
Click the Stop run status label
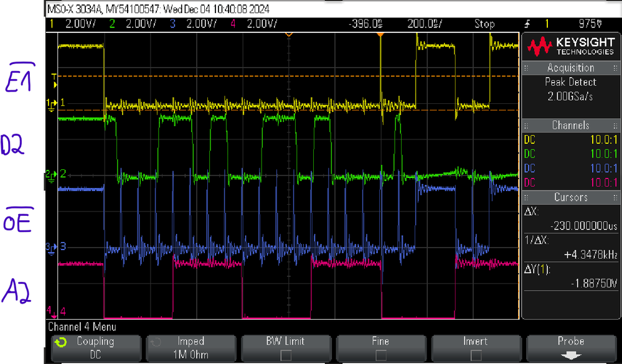484,24
